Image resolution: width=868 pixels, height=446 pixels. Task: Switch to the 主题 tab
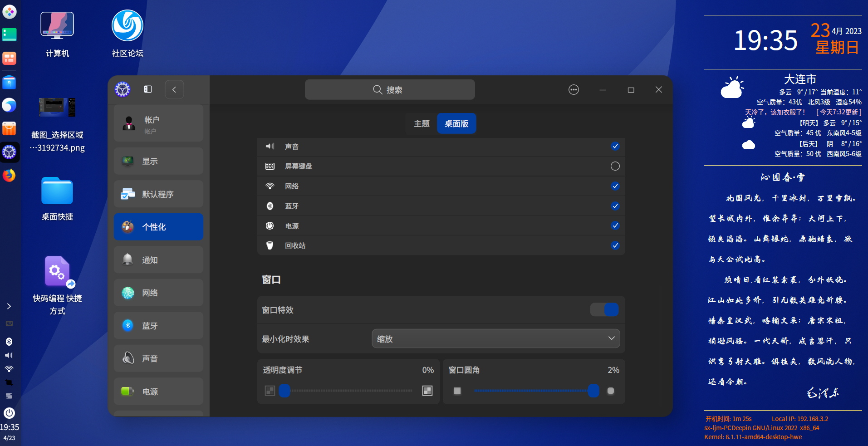(x=421, y=123)
